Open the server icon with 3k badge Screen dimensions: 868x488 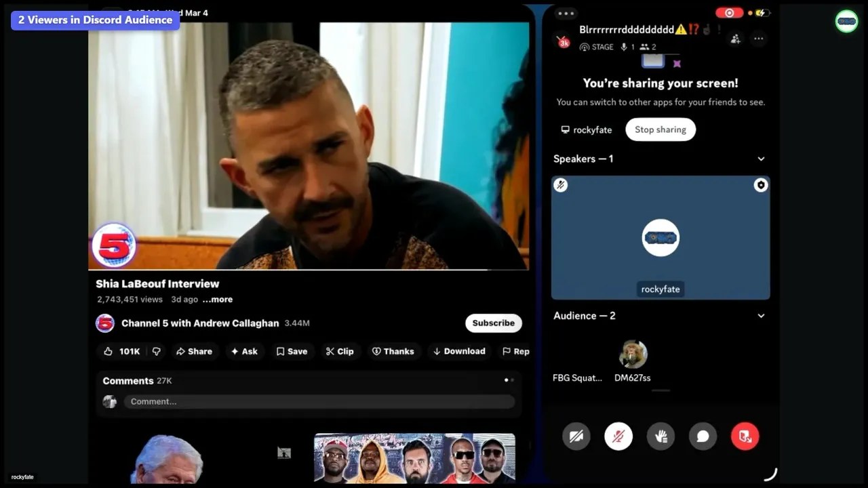[x=564, y=41]
